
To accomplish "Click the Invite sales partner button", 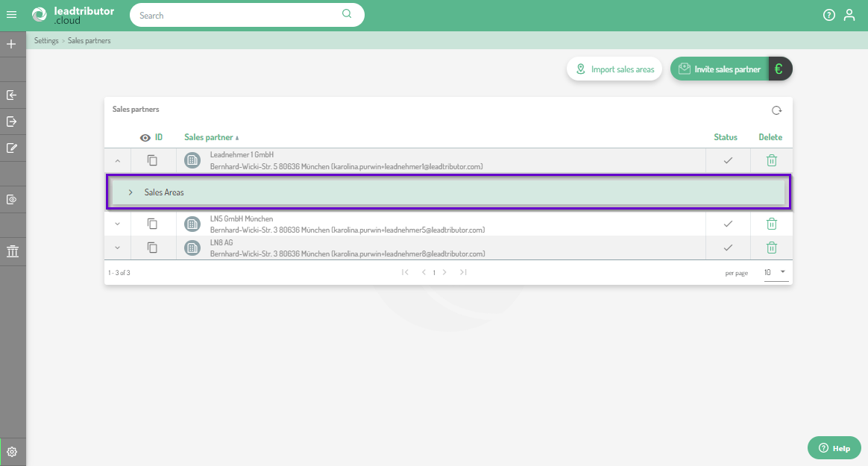I will point(720,69).
